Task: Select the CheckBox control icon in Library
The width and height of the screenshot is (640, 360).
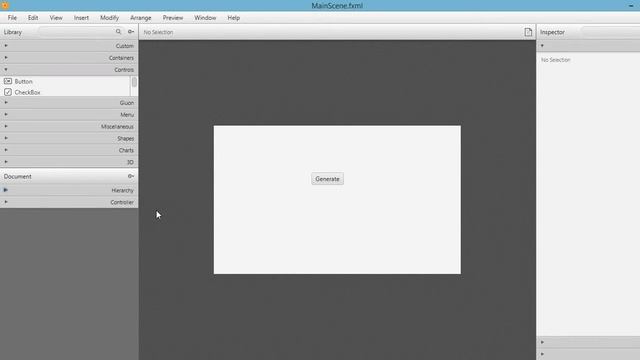Action: point(8,92)
